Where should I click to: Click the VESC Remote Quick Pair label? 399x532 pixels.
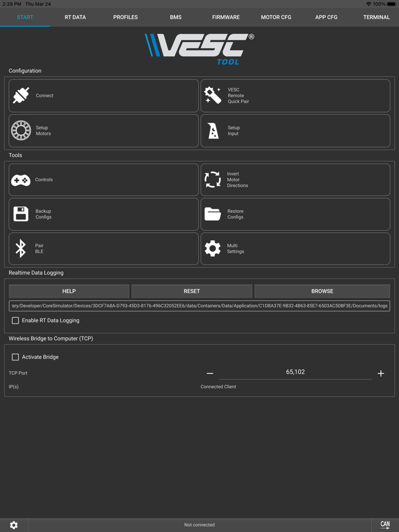point(238,95)
